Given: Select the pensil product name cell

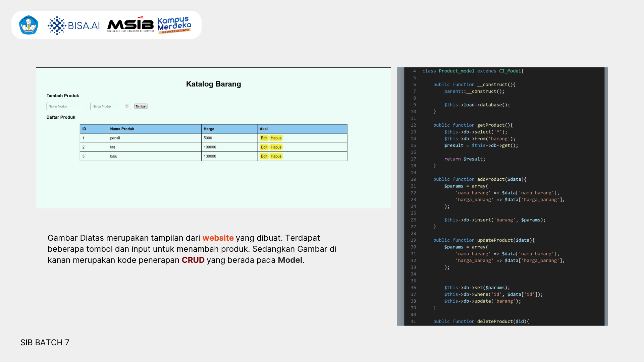Looking at the screenshot, I should coord(155,138).
